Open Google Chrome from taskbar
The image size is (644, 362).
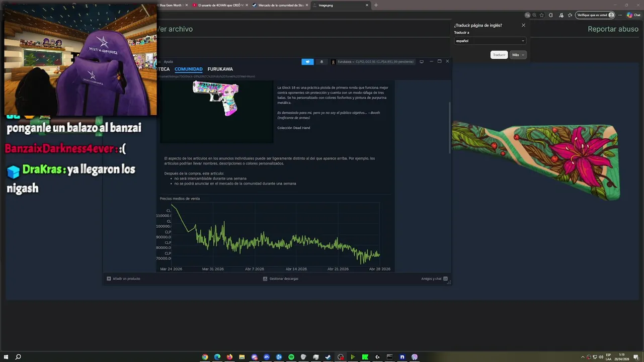[x=205, y=357]
